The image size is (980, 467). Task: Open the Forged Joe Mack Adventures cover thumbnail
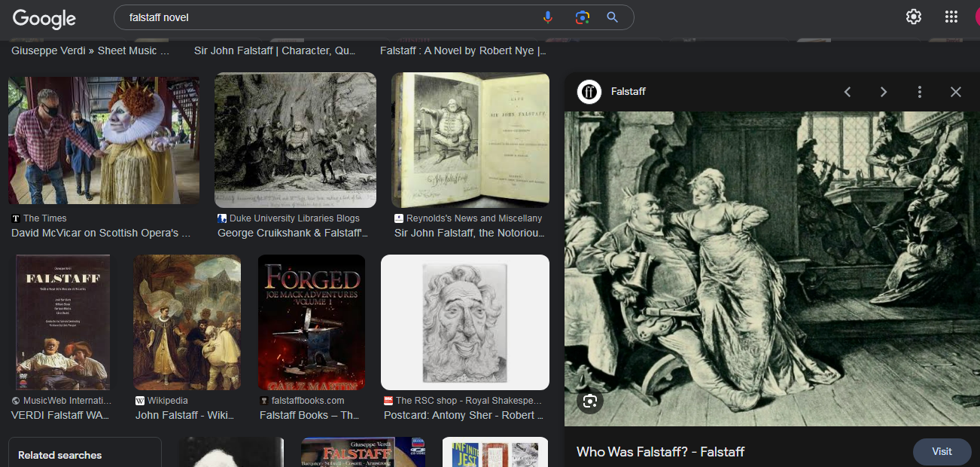312,322
